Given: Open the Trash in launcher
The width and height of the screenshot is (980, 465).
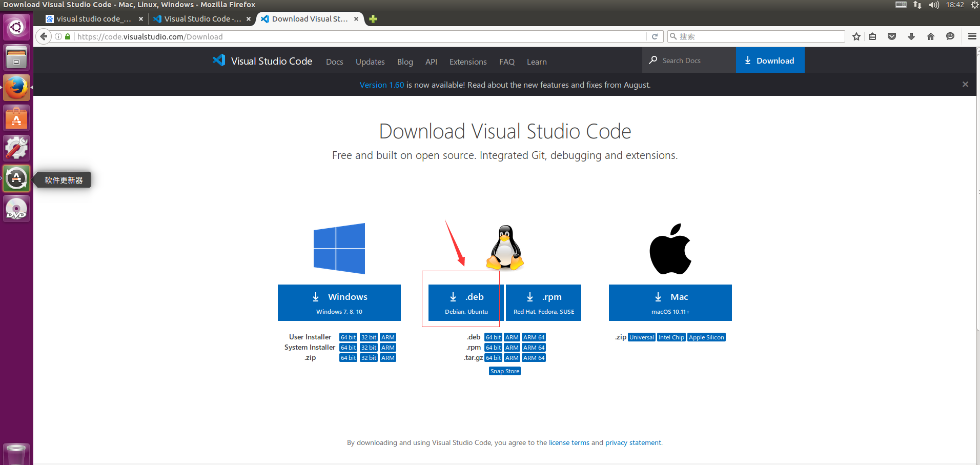Looking at the screenshot, I should [16, 454].
